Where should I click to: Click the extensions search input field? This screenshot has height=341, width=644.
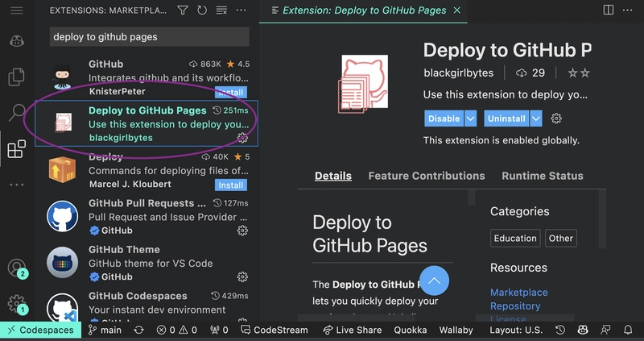[x=150, y=37]
